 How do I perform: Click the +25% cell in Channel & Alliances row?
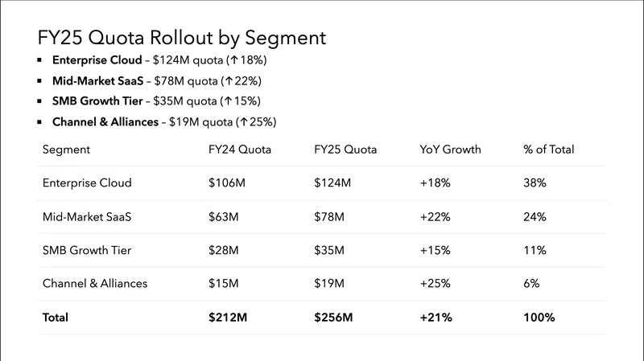[x=435, y=283]
